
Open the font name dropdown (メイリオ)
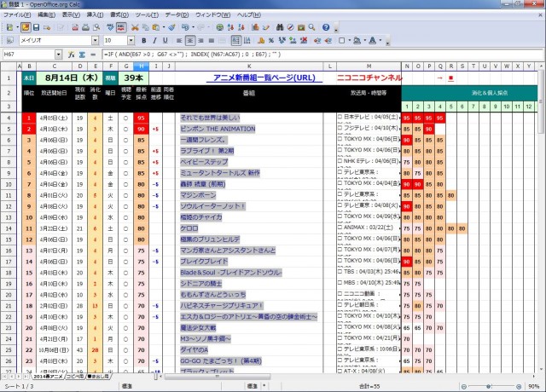tap(95, 41)
